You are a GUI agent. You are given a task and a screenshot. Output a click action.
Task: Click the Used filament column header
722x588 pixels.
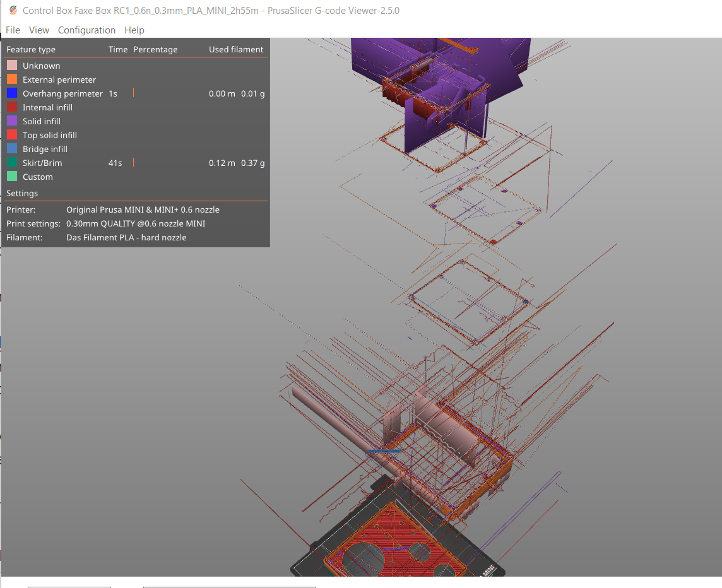(x=236, y=49)
